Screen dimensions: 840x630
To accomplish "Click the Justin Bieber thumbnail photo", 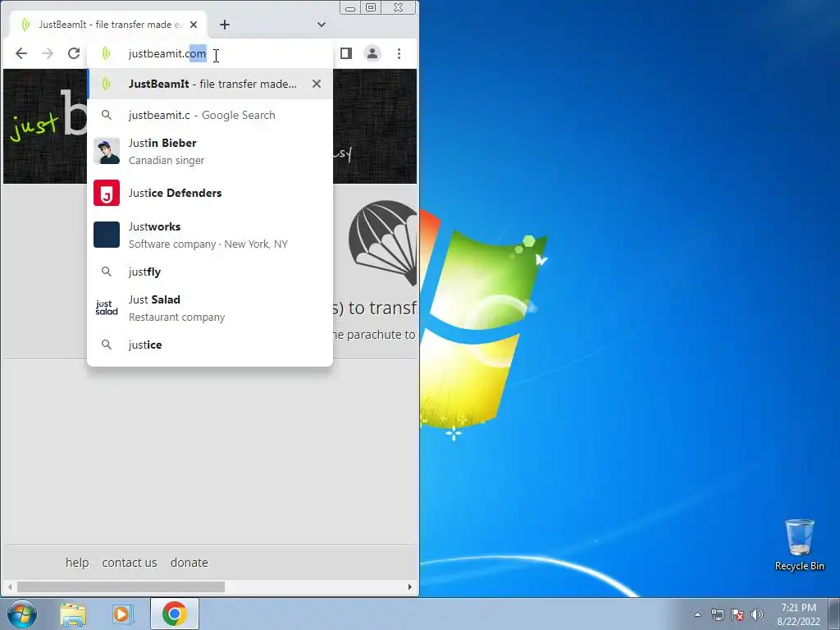I will tap(107, 151).
